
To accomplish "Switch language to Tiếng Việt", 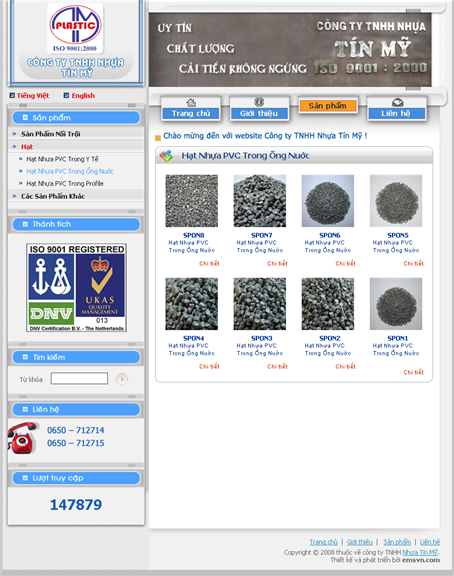I will (x=33, y=96).
